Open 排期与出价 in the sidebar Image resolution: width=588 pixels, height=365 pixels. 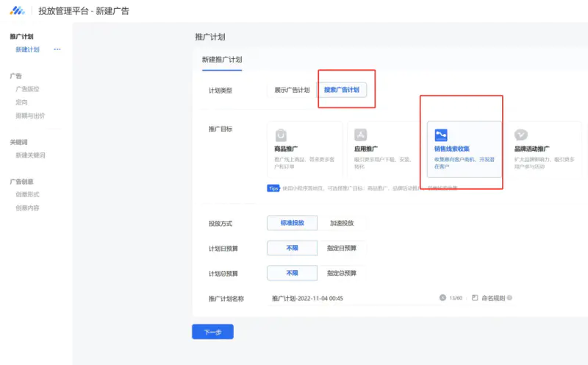(x=30, y=116)
